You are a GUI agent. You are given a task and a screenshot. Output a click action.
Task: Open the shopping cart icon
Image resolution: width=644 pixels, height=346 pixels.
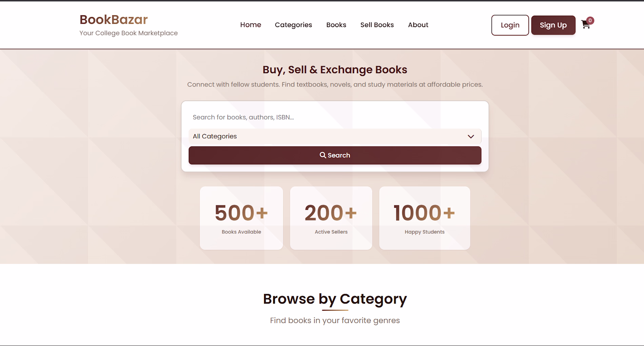[585, 25]
